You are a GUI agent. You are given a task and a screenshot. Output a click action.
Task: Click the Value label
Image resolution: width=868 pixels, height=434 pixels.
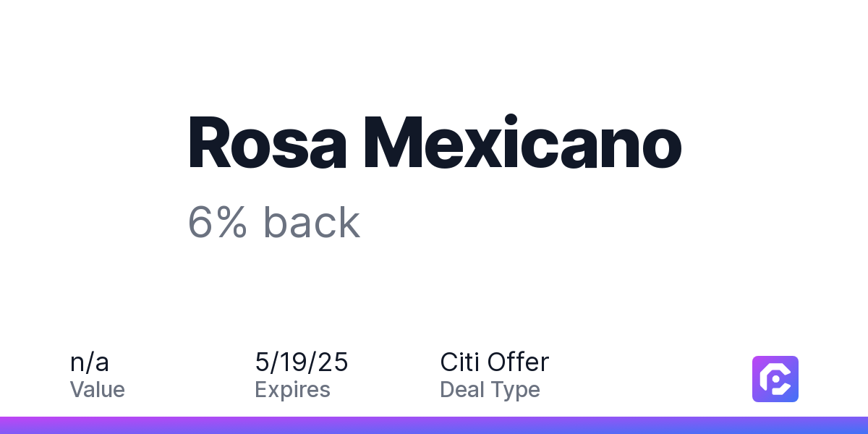(x=98, y=390)
